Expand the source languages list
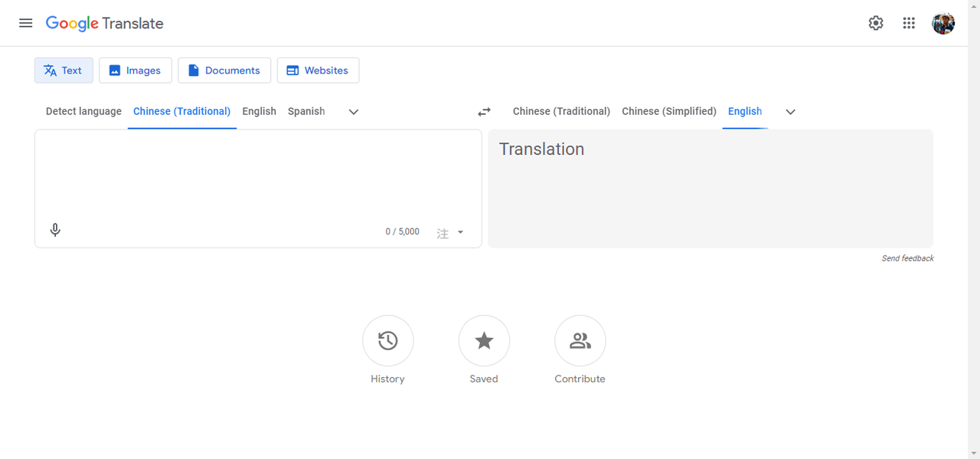The height and width of the screenshot is (459, 980). [x=354, y=112]
